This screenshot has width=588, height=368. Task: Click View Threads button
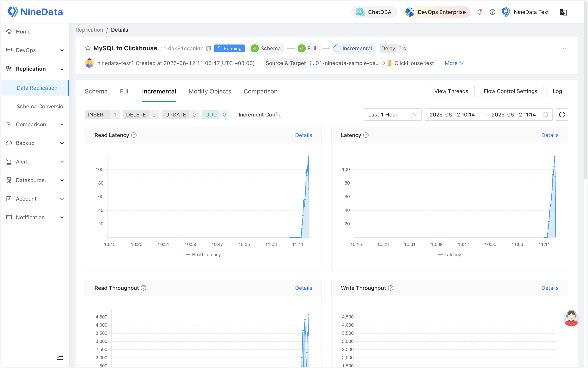point(451,91)
